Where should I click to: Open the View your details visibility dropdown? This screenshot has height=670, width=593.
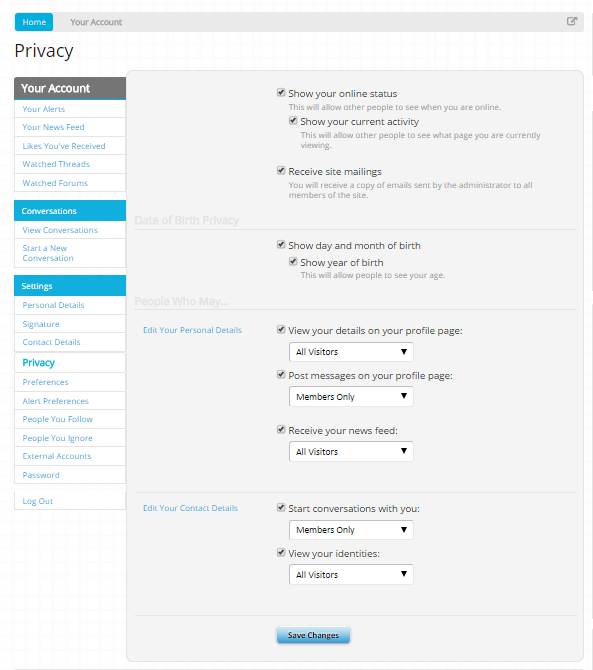351,352
